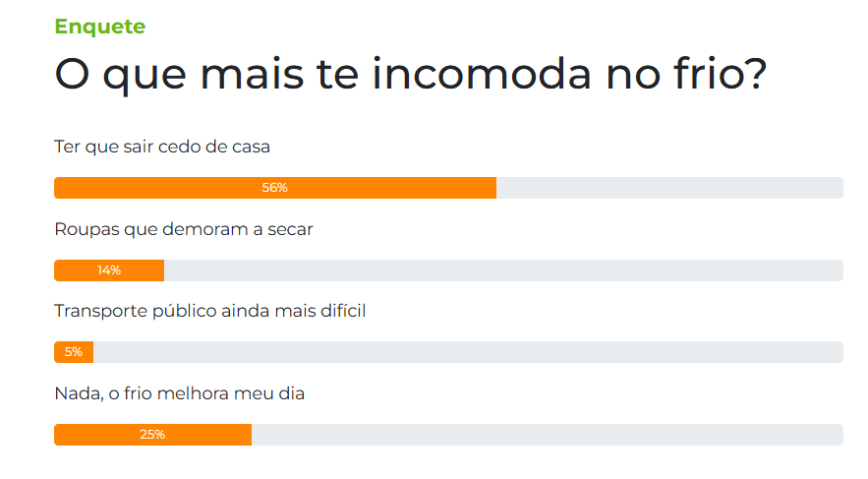
Task: Click gray unfilled part of 25% bar
Action: [x=548, y=435]
